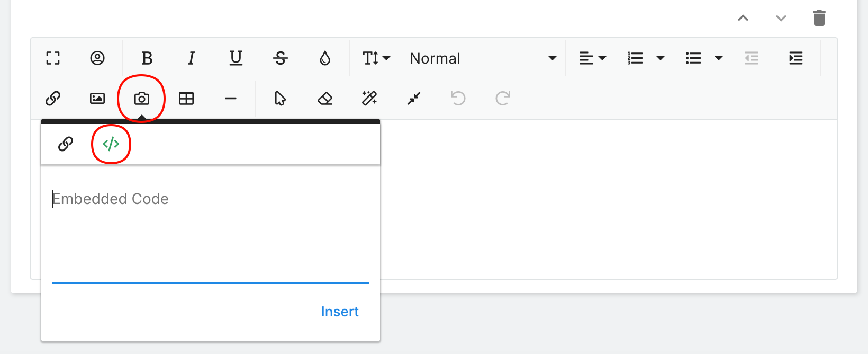
Task: Switch to the video URL link tab
Action: tap(66, 144)
